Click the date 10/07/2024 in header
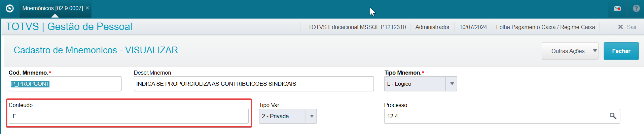This screenshot has width=644, height=134. 473,27
